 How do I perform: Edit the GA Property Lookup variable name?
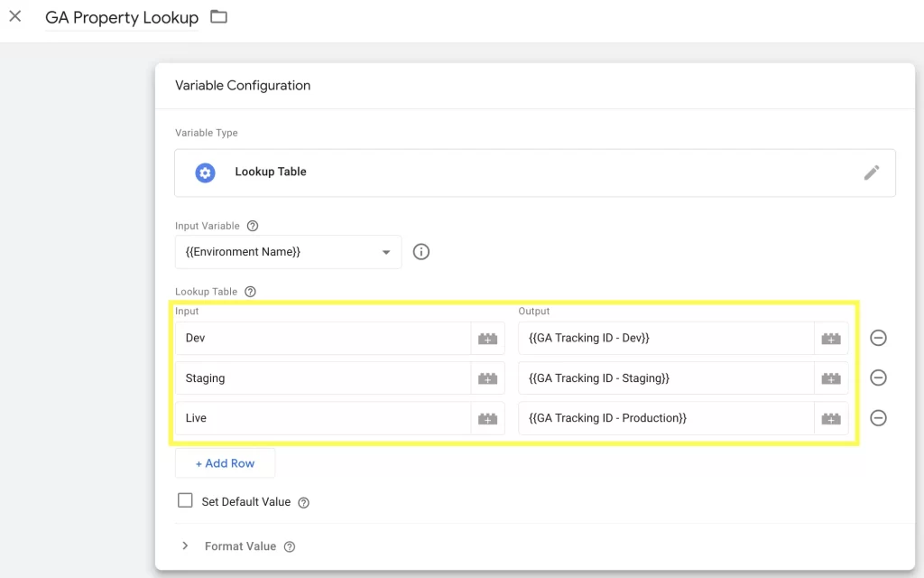click(122, 18)
